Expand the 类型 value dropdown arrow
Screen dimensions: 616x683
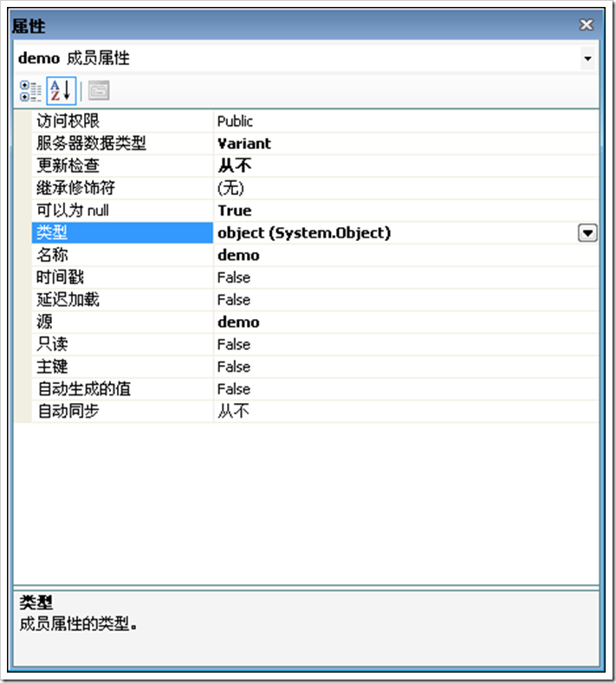tap(587, 233)
